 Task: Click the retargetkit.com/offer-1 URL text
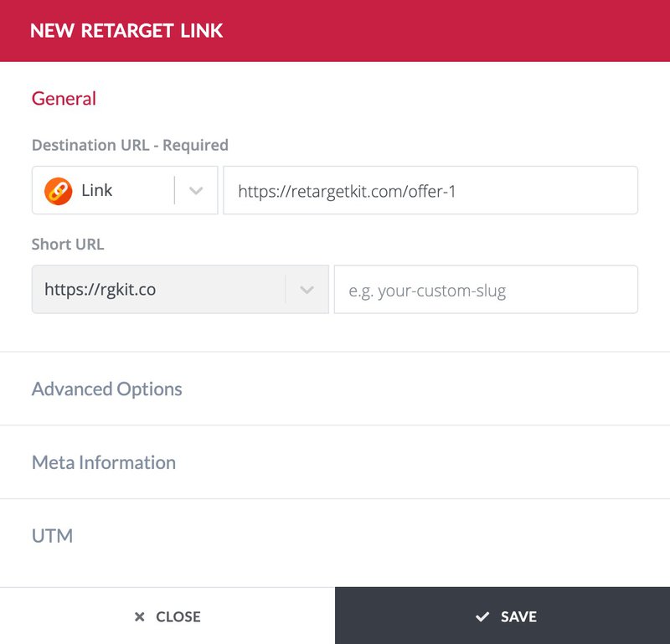347,192
